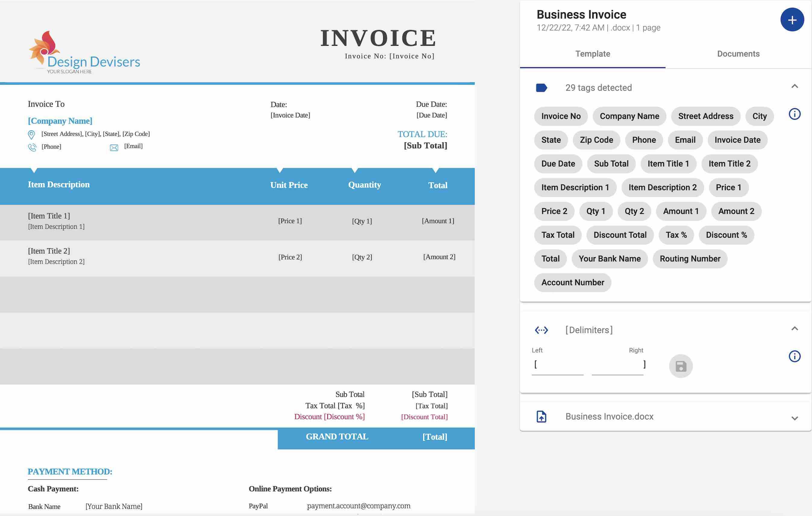Screen dimensions: 812x516
Task: Click the blue plus add button
Action: click(792, 20)
